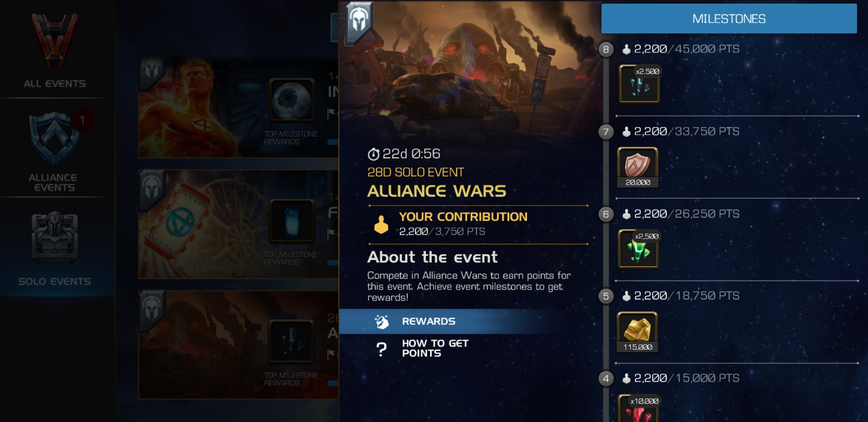868x422 pixels.
Task: Select milestone 8 number marker
Action: click(606, 49)
